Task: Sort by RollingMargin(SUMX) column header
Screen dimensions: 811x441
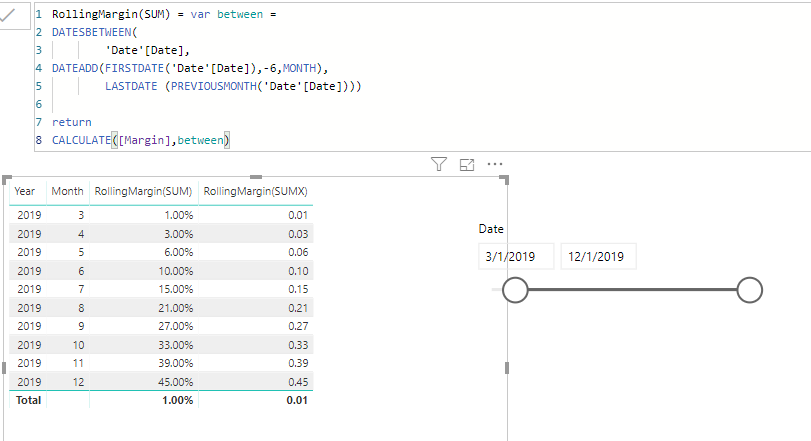Action: tap(256, 191)
